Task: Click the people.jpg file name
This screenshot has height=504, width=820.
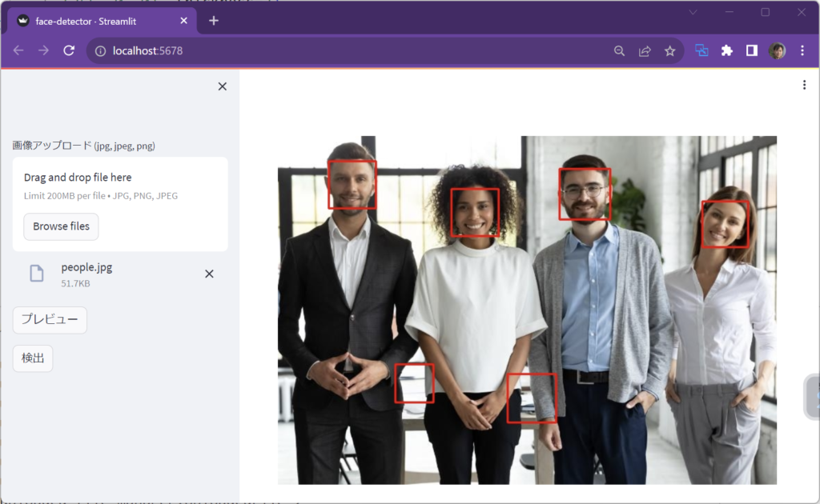Action: [x=86, y=267]
